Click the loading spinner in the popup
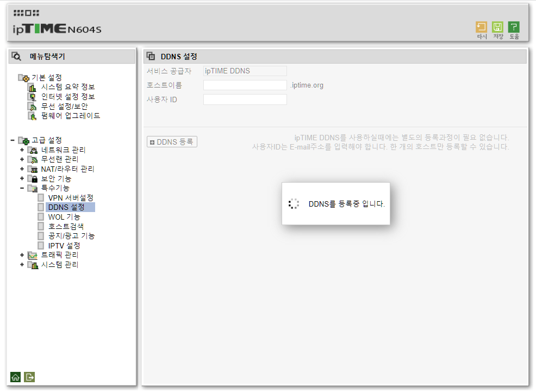Viewport: 536px width, 392px height. pos(294,204)
